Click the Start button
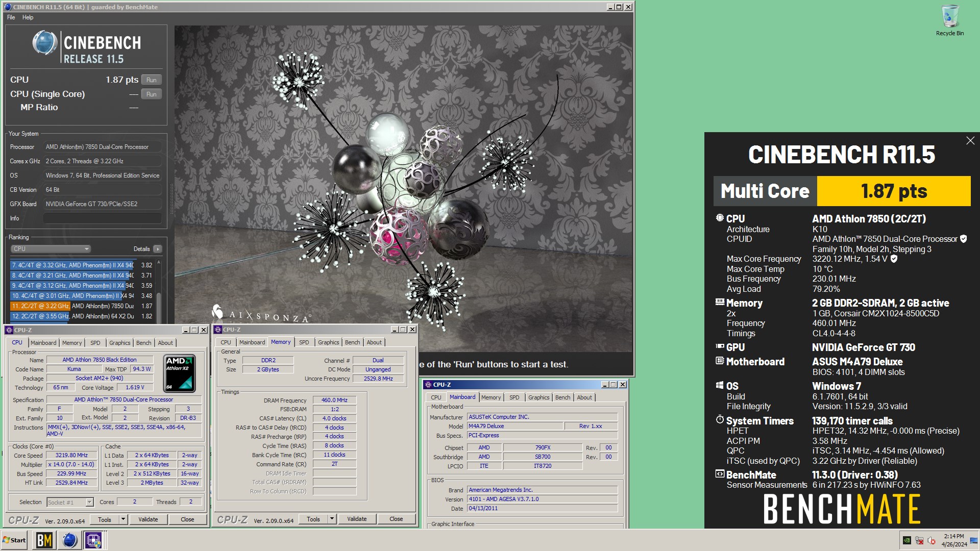The image size is (980, 551). click(14, 540)
